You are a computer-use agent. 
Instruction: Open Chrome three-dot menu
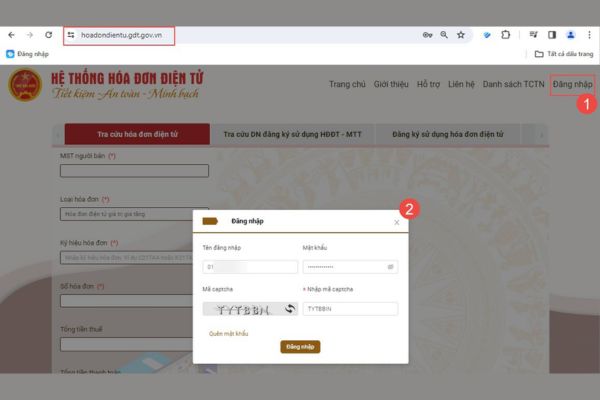pos(589,35)
